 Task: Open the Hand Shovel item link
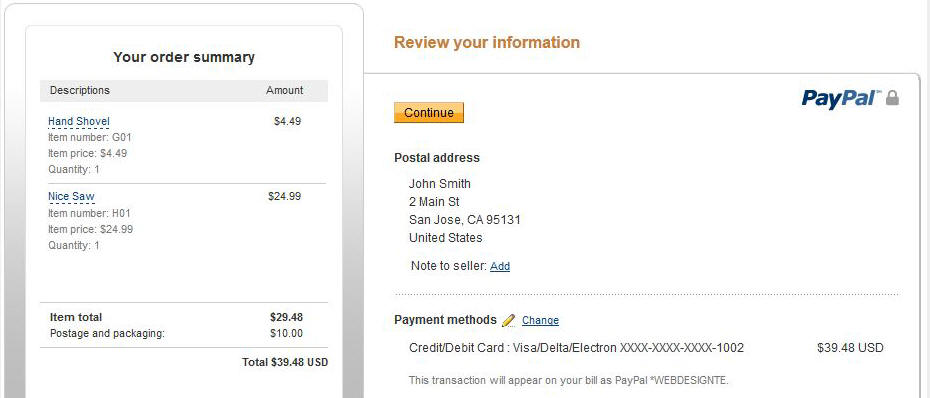coord(79,122)
